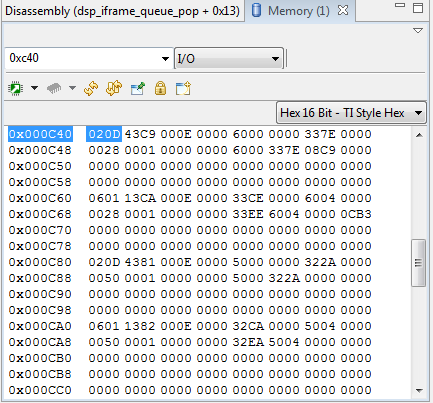Image resolution: width=433 pixels, height=403 pixels.
Task: Click the Load/Save Memory chip icon
Action: (x=15, y=88)
